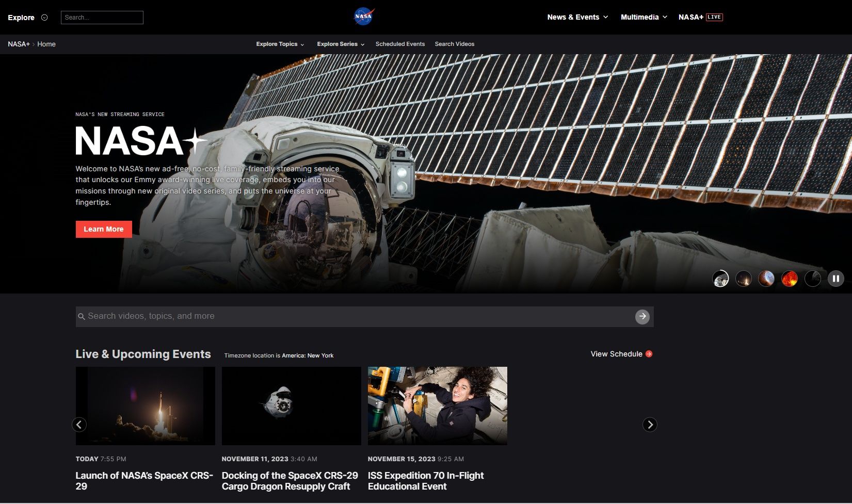852x504 pixels.
Task: Click the NOVEMBER 11, 2023 date label
Action: pos(269,459)
